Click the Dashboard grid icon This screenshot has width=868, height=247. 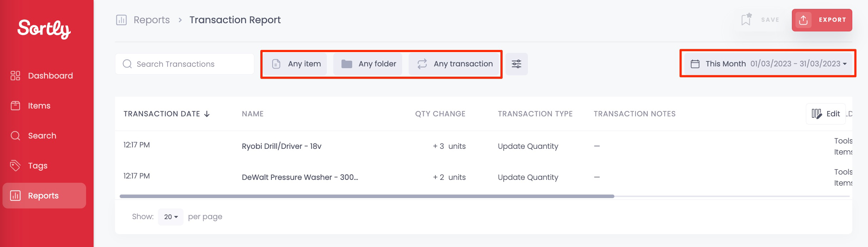[x=15, y=76]
